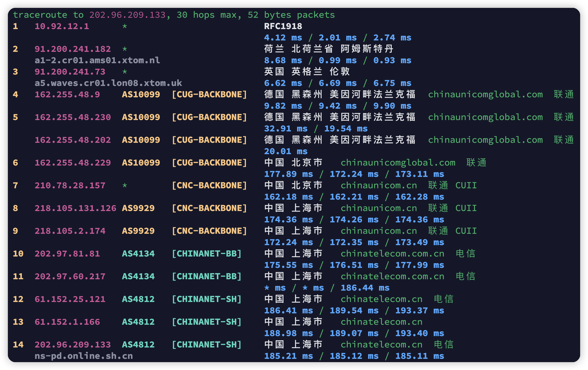This screenshot has height=370, width=588.
Task: Select 中国 上海市 on the 202.96.209.133 row
Action: (x=293, y=345)
